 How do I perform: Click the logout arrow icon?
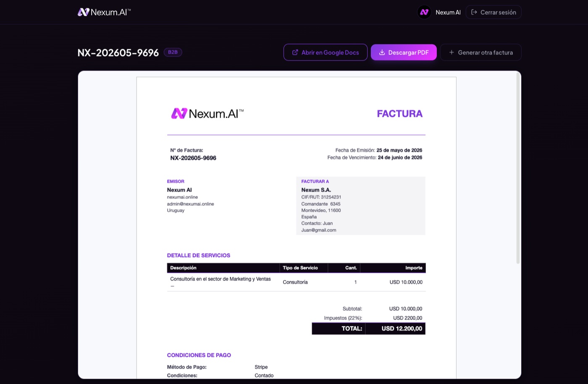[474, 12]
